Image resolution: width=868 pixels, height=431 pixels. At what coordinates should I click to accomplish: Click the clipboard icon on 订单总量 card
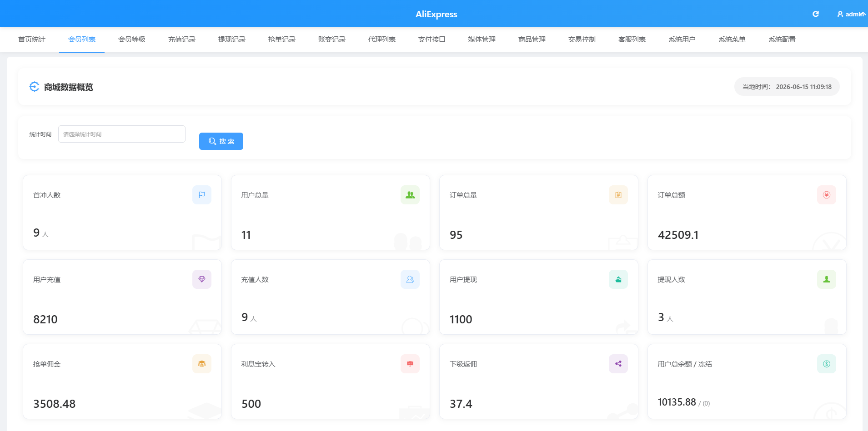(618, 195)
